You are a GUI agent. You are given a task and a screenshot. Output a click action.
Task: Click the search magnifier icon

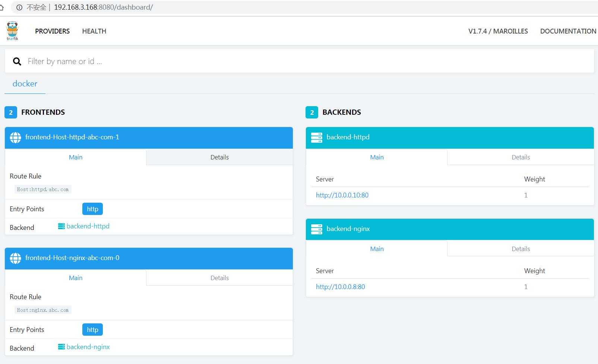[x=17, y=61]
